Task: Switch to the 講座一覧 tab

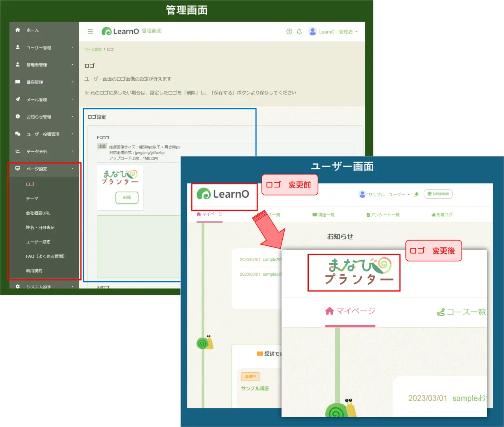Action: (x=323, y=215)
